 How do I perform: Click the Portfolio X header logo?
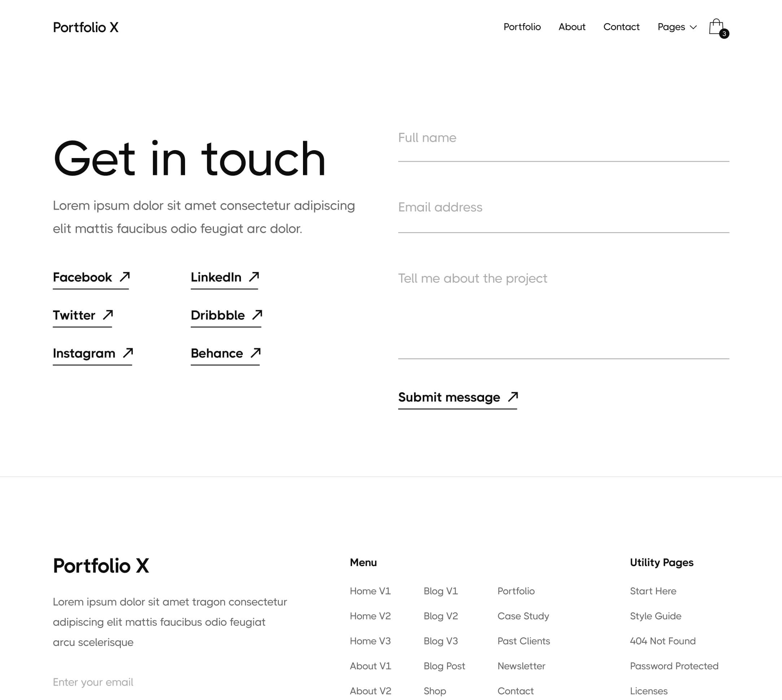(86, 27)
